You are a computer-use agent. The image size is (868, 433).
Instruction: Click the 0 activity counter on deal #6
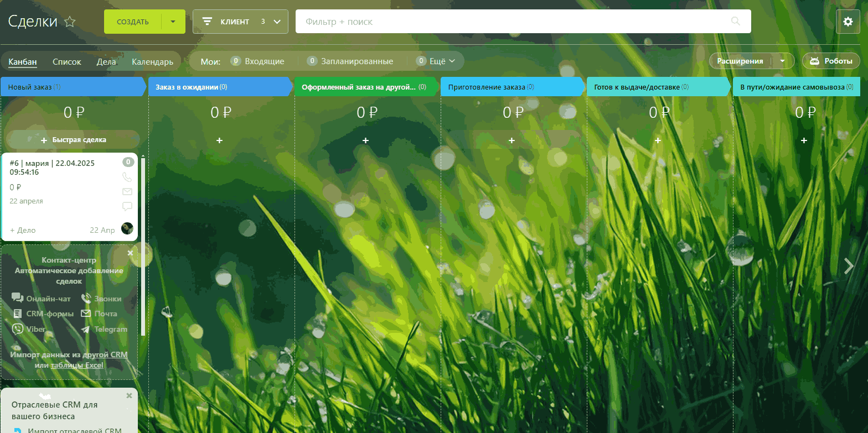coord(128,162)
